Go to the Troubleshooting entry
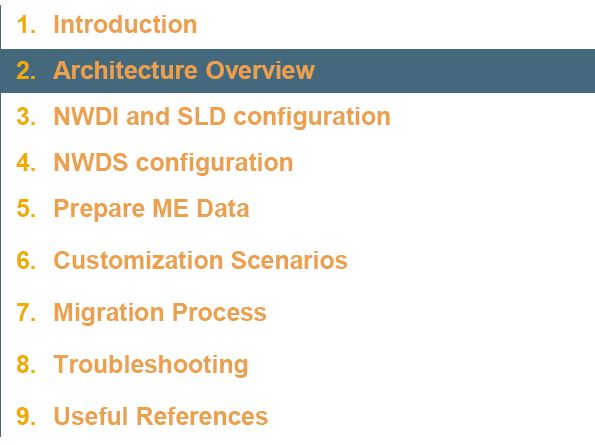This screenshot has height=445, width=595. 151,365
